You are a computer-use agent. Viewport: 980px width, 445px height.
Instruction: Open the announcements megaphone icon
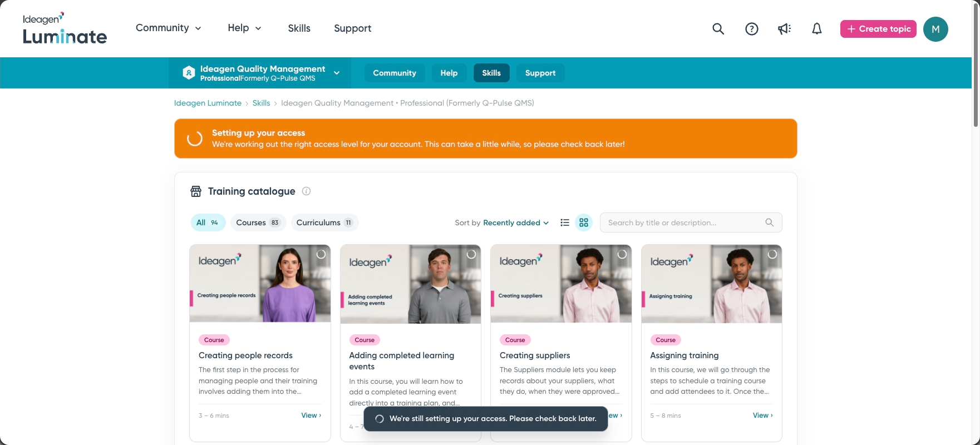(784, 29)
